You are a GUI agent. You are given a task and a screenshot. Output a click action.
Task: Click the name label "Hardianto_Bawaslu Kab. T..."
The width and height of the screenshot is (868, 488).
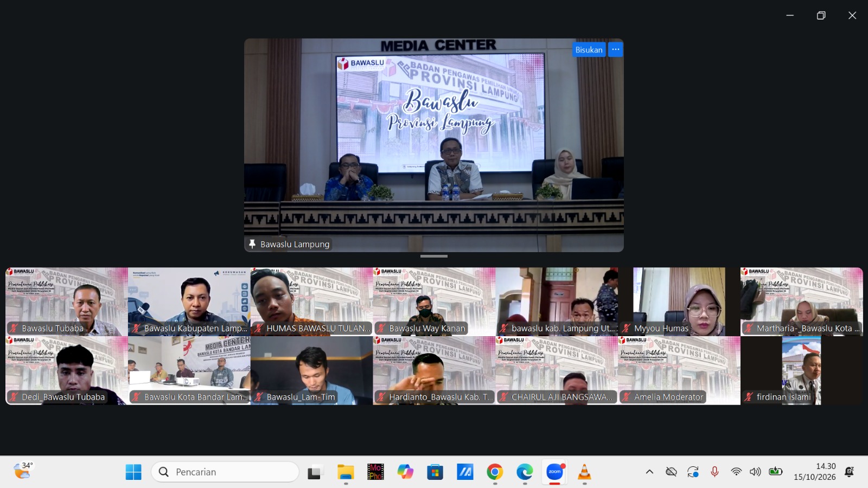point(441,397)
